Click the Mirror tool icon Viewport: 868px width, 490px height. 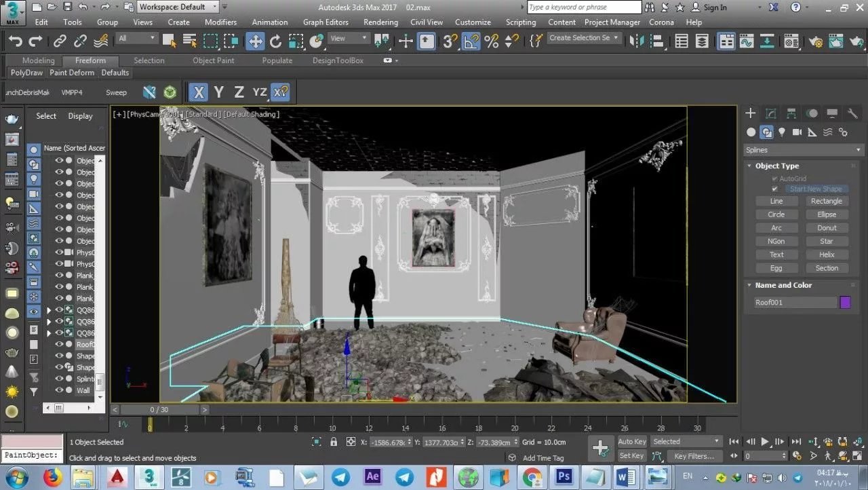[x=637, y=41]
